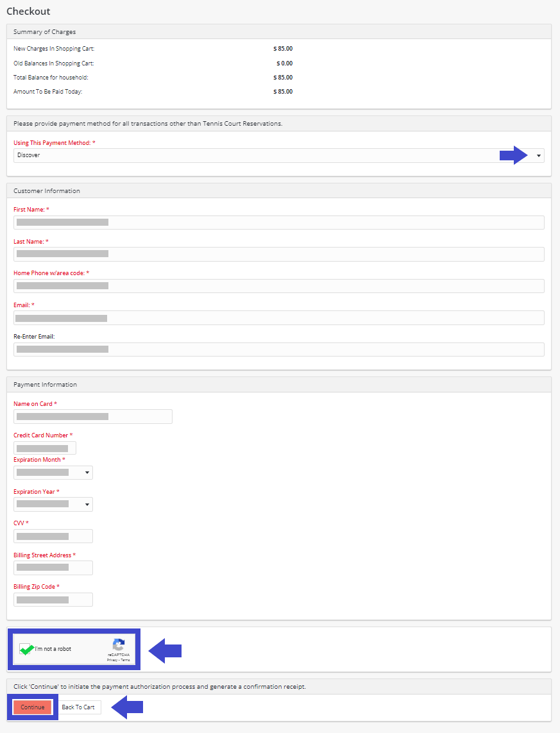
Task: Click the Summary of Charges header
Action: 44,32
